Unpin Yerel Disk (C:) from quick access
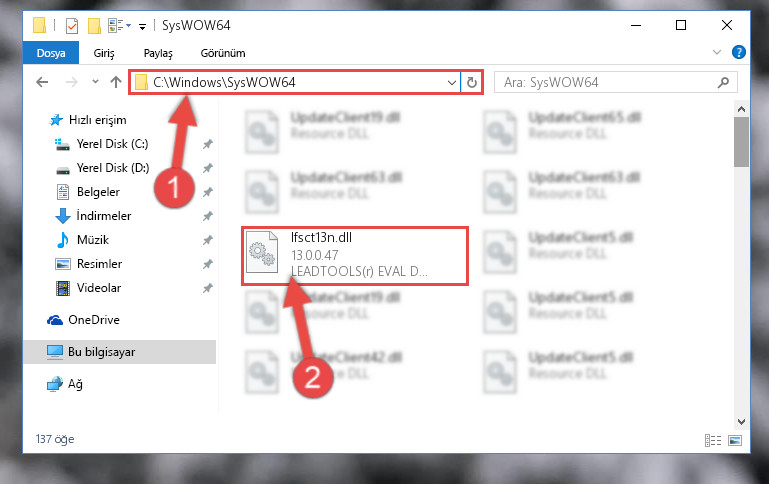The height and width of the screenshot is (484, 769). [x=207, y=144]
